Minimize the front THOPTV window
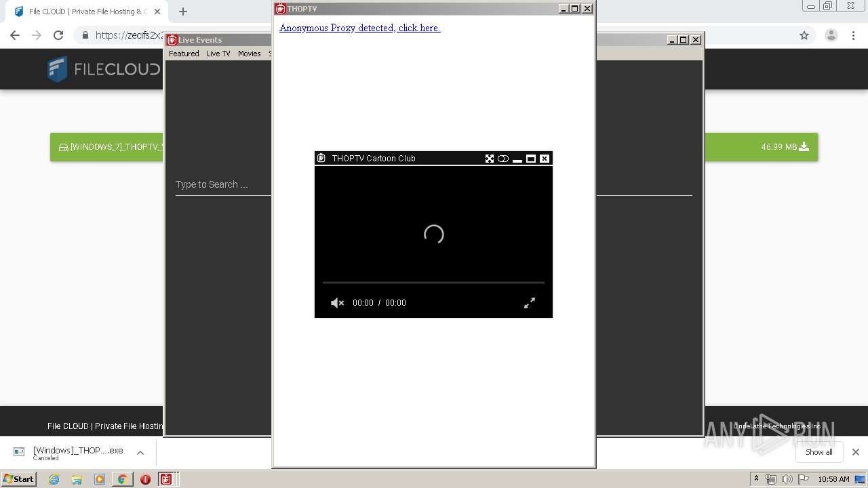 564,9
